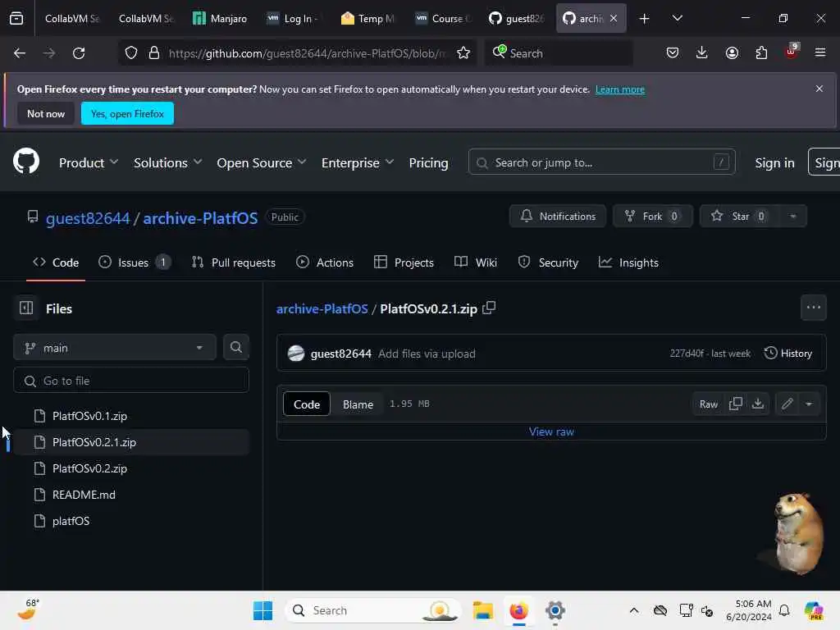Open the three-dots more file actions menu
Image resolution: width=840 pixels, height=630 pixels.
(813, 308)
